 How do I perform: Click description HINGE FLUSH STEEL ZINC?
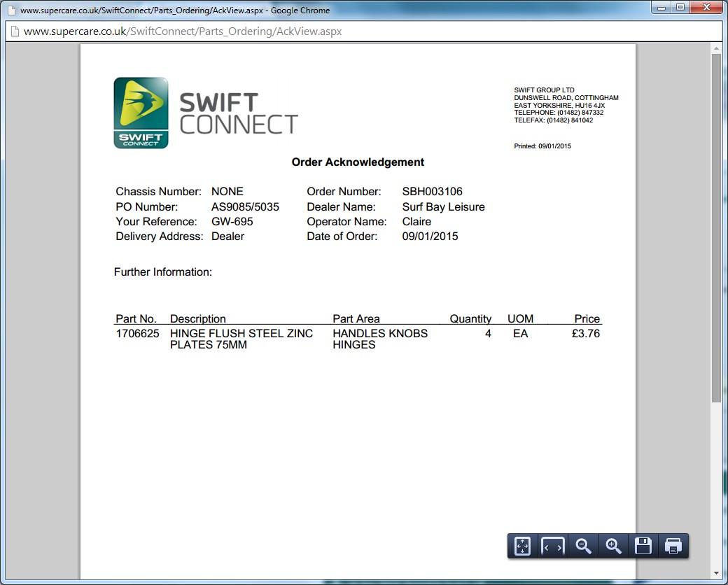[241, 333]
